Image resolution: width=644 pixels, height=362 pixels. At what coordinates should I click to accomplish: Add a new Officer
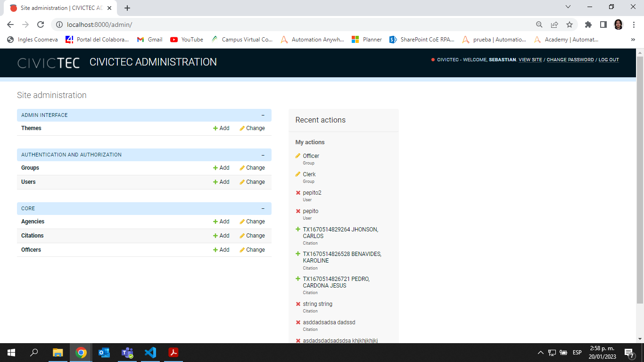(x=221, y=250)
